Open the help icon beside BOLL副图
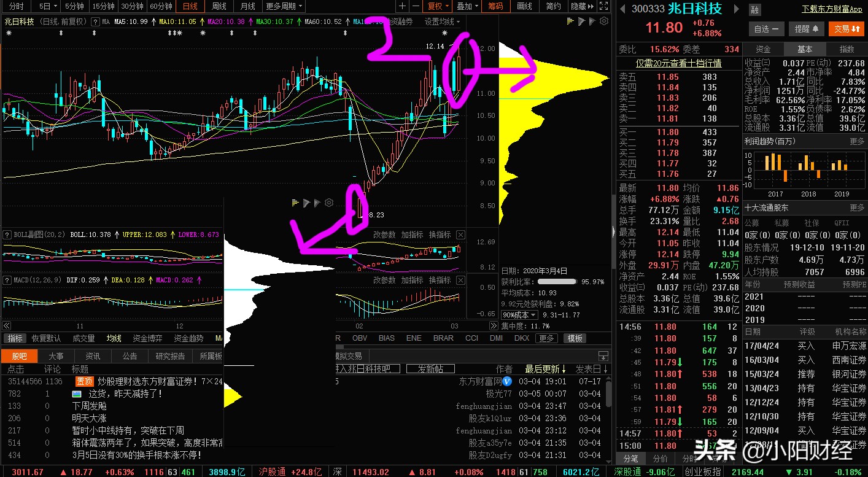 click(x=7, y=235)
